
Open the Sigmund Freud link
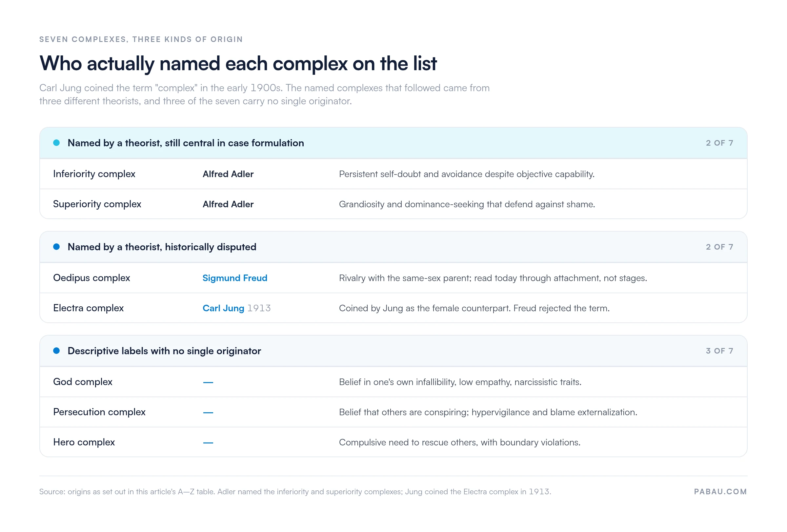pyautogui.click(x=235, y=278)
